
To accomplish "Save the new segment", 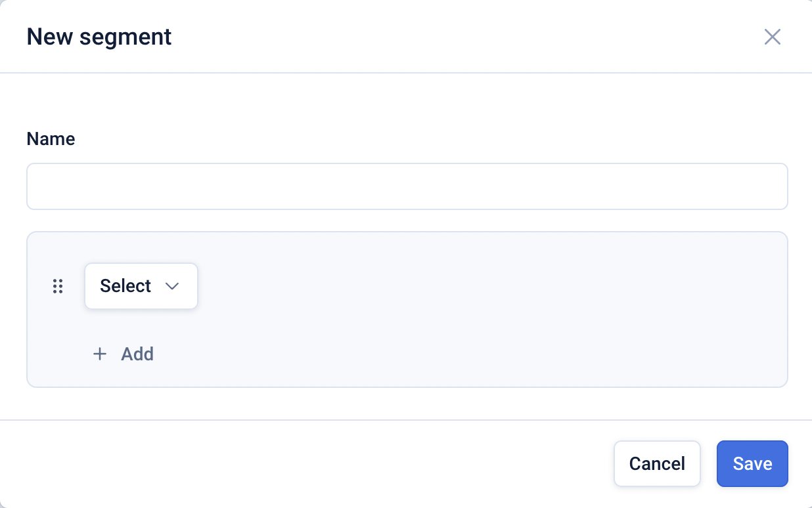I will pyautogui.click(x=752, y=463).
